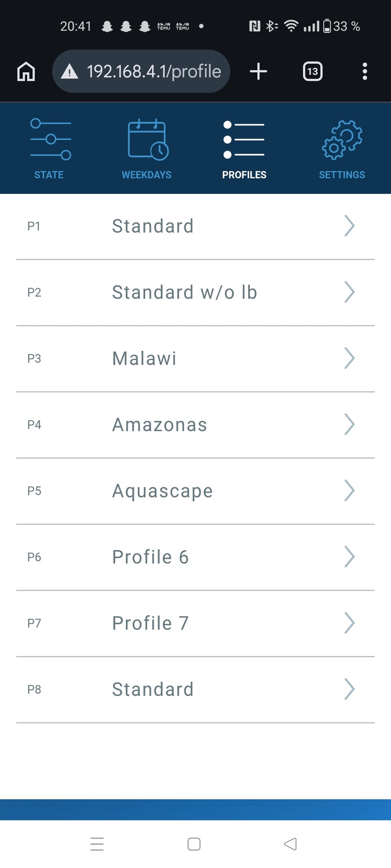Show open tabs counter 13
Image resolution: width=391 pixels, height=868 pixels.
[x=312, y=72]
